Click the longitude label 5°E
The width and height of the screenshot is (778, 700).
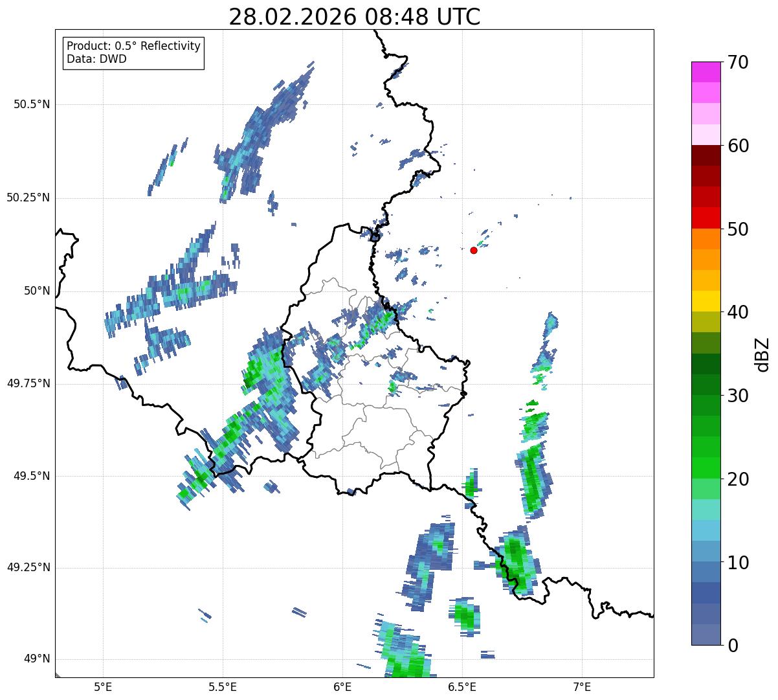tap(103, 686)
